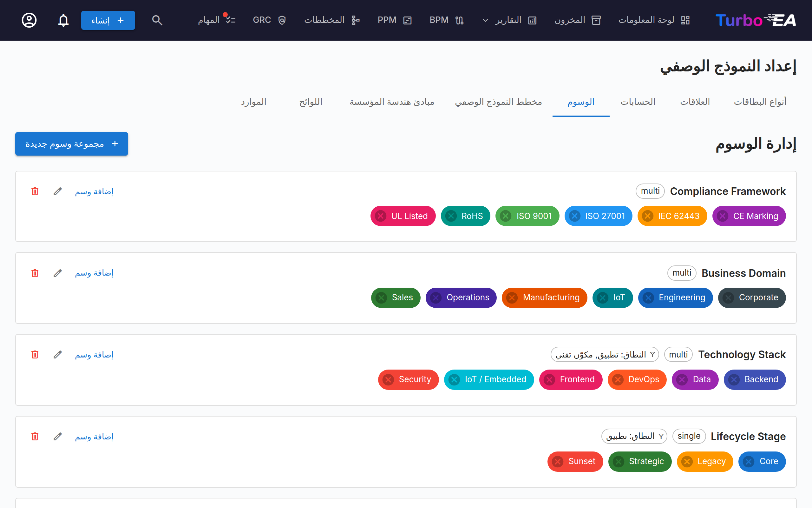812x508 pixels.
Task: Switch to the أنواع البطاقات tab
Action: (760, 102)
